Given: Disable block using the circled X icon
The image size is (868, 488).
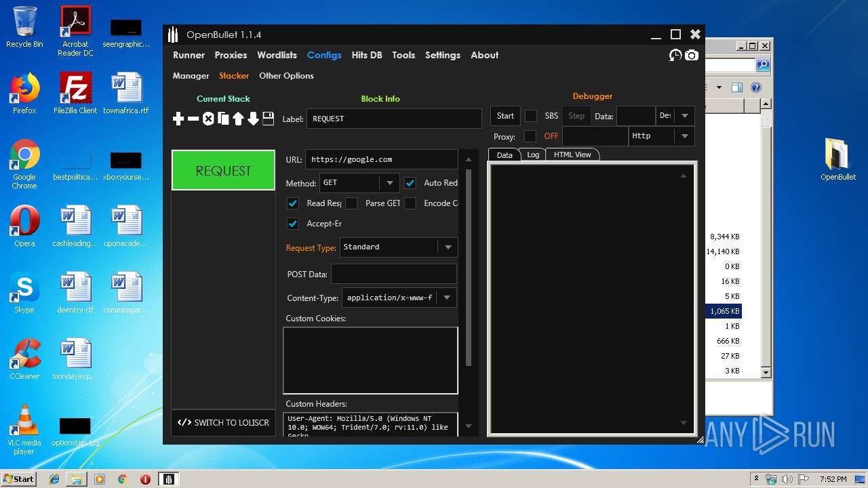Looking at the screenshot, I should click(208, 119).
